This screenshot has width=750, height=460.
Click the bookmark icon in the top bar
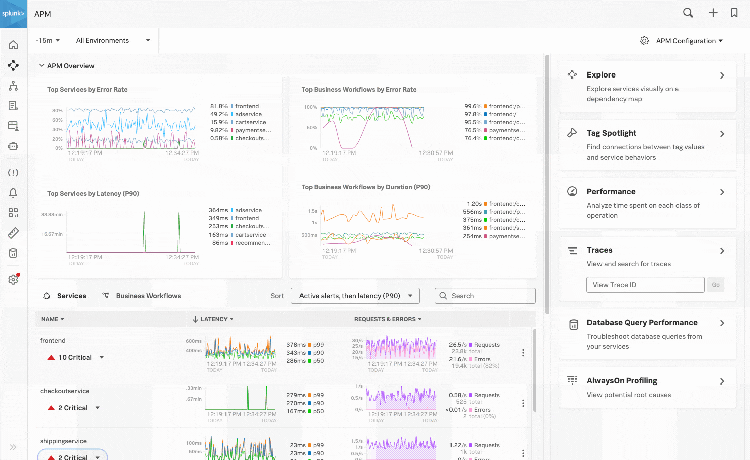click(734, 13)
